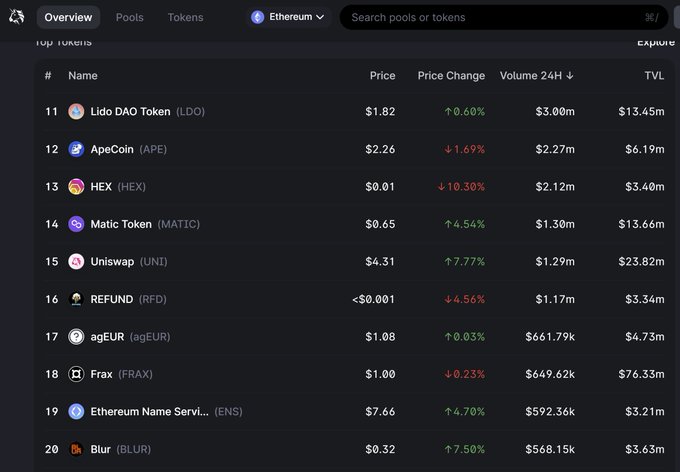This screenshot has width=680, height=472.
Task: Click the Blur token icon
Action: coord(76,449)
